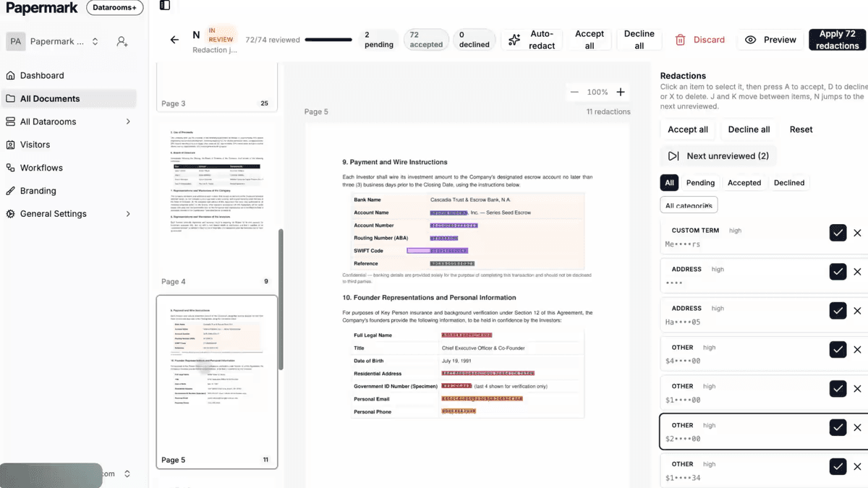
Task: Expand the All Datarooms chevron
Action: coord(128,121)
